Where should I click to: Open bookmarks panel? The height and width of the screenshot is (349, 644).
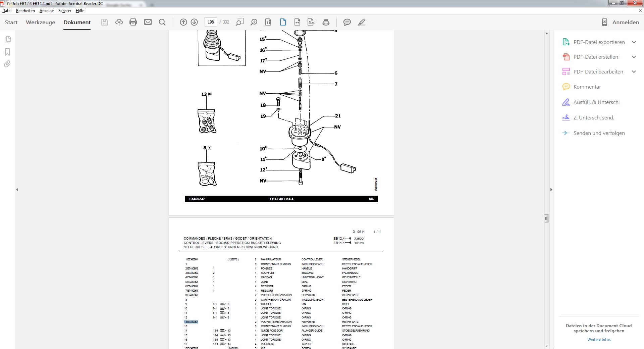coord(7,52)
